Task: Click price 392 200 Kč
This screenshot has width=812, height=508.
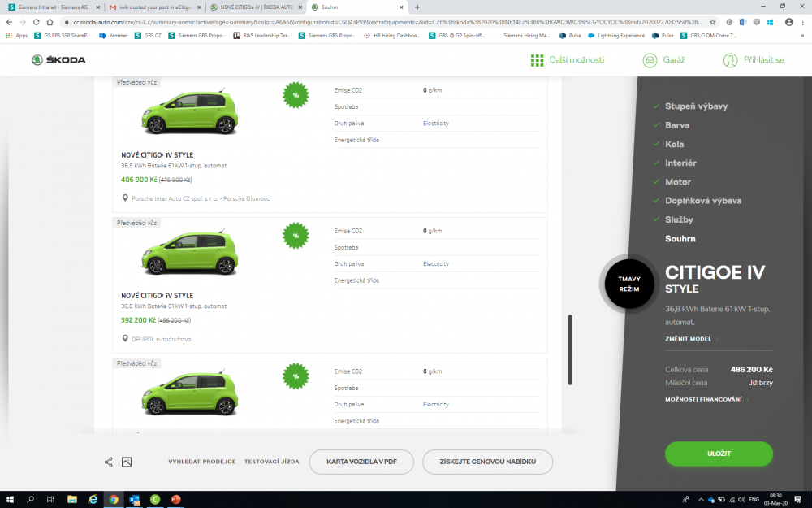Action: [x=138, y=320]
